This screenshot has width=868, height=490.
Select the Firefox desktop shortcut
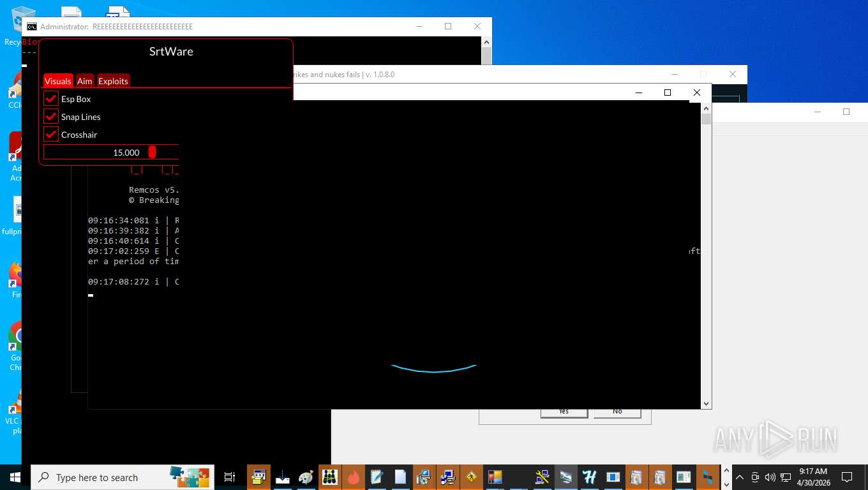[15, 279]
